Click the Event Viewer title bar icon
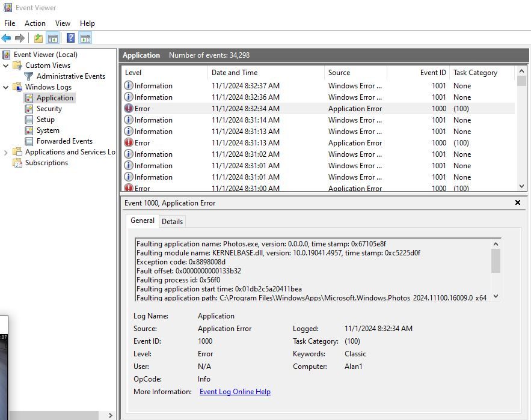 [7, 7]
